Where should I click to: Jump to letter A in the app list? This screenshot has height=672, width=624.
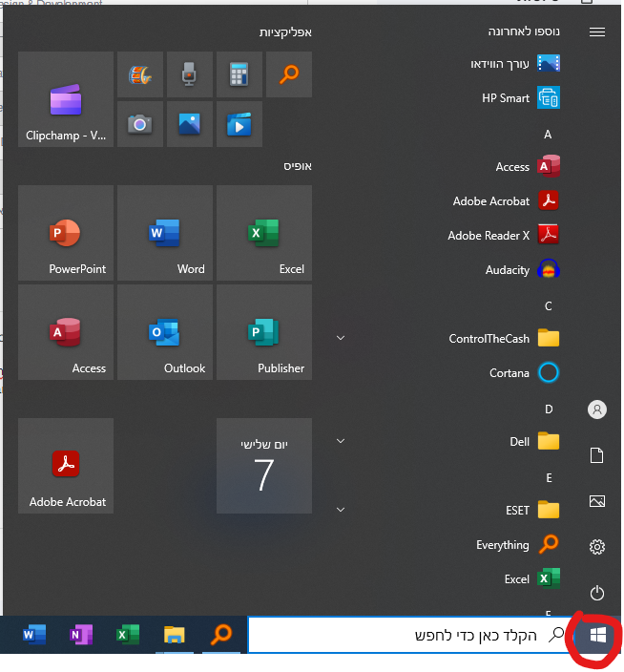pos(548,135)
